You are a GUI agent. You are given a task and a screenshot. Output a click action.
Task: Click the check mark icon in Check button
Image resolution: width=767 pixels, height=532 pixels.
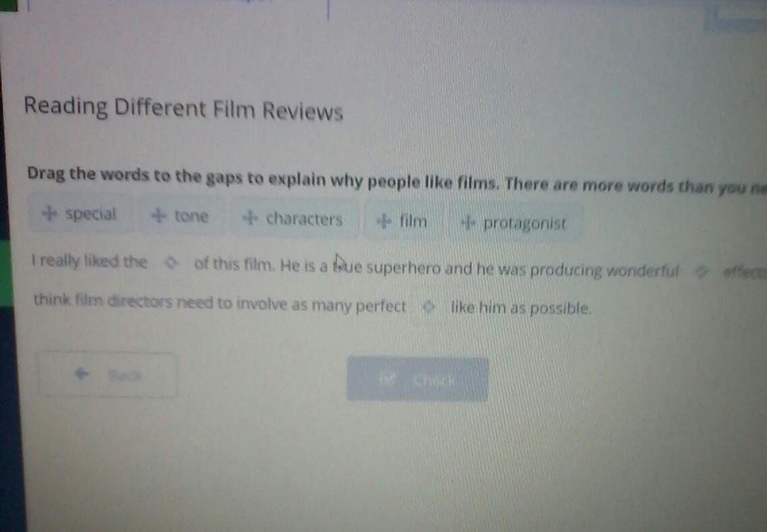click(388, 379)
